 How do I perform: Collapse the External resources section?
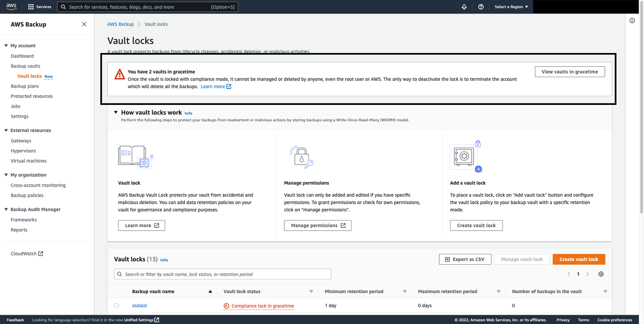coord(6,131)
